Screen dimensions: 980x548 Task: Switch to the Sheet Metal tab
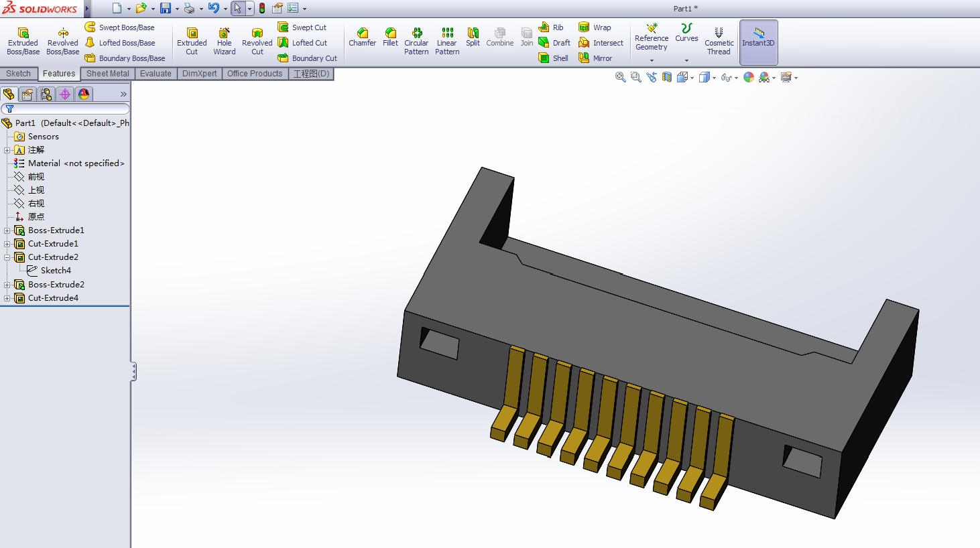click(108, 74)
